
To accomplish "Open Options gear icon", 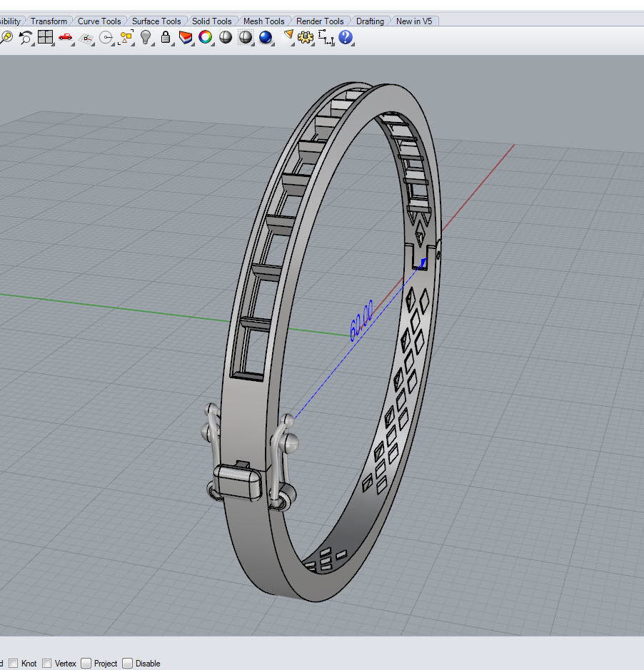I will point(306,38).
